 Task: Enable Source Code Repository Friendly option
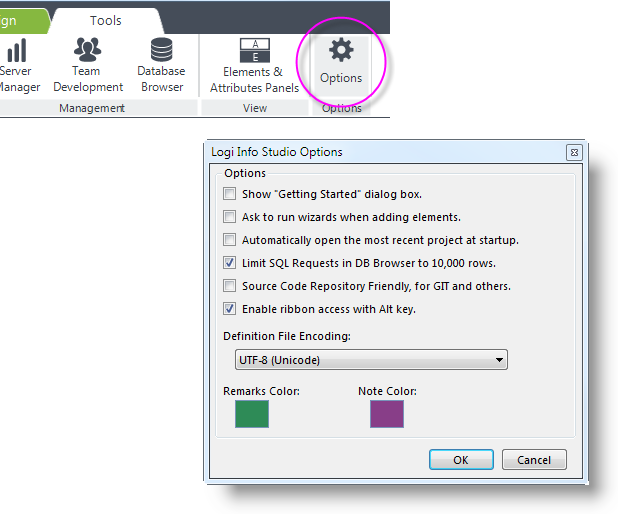coord(229,285)
